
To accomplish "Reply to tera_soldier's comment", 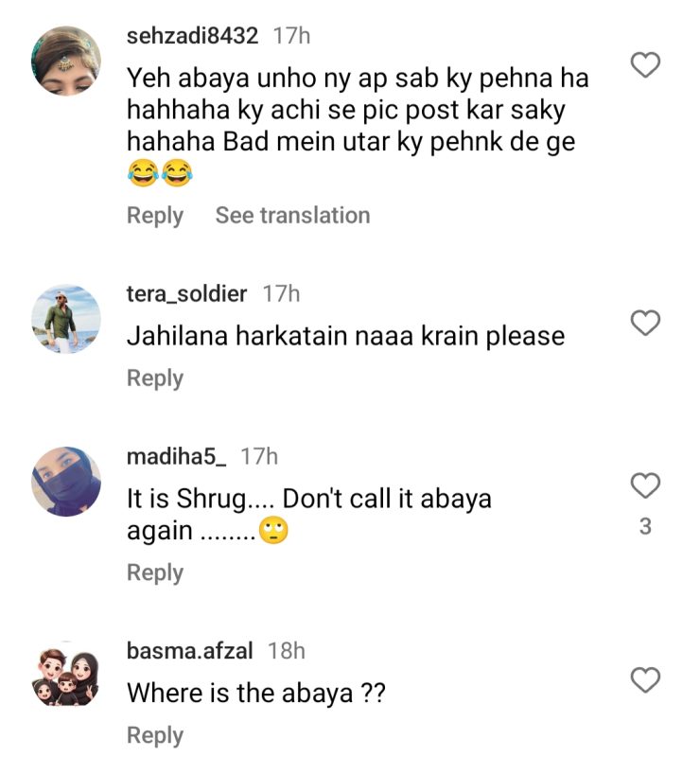I will click(x=155, y=378).
